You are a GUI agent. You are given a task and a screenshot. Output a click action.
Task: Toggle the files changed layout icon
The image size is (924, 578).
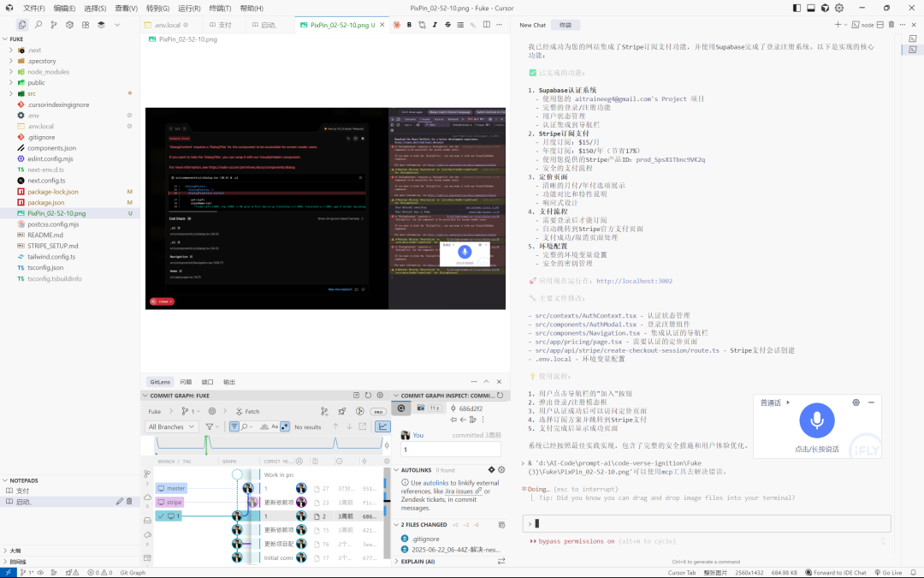pos(501,524)
